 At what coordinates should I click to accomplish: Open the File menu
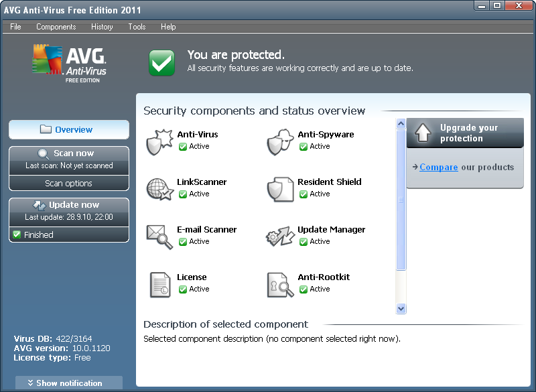pyautogui.click(x=15, y=27)
